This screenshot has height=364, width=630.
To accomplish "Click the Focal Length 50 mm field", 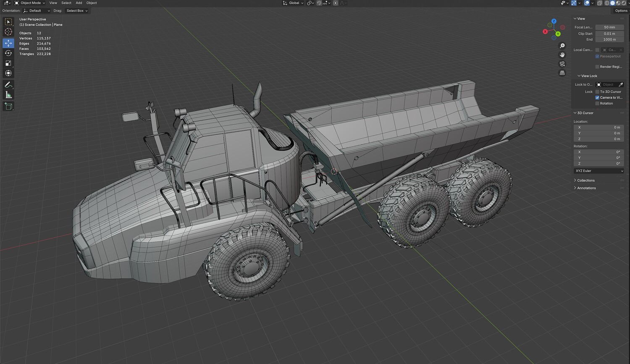I will click(x=609, y=27).
